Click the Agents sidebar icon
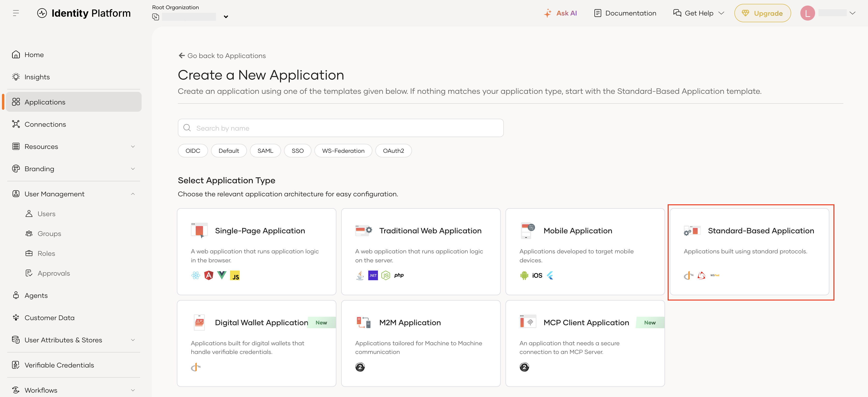 pyautogui.click(x=16, y=295)
